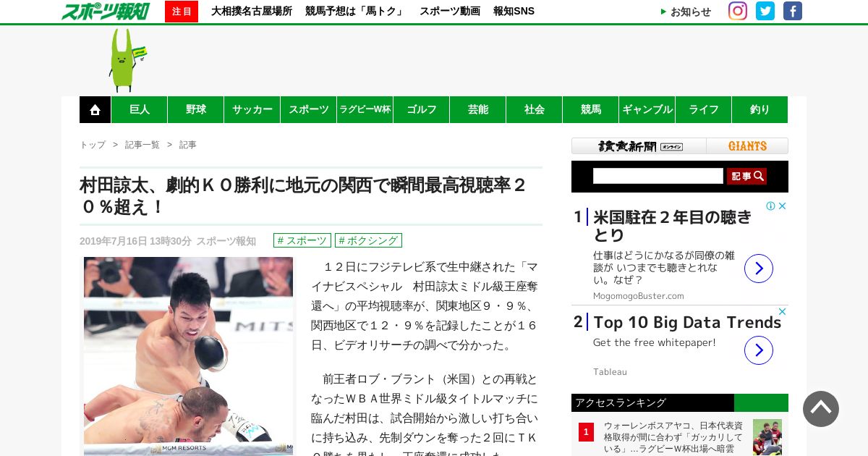Image resolution: width=868 pixels, height=456 pixels.
Task: Open the 読売新聞 オンライン banner
Action: 639,146
